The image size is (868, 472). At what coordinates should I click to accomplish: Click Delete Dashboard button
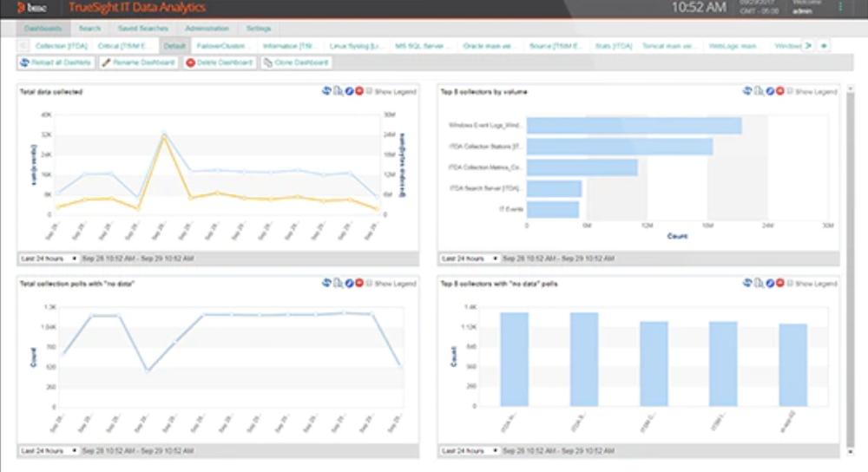pos(220,62)
